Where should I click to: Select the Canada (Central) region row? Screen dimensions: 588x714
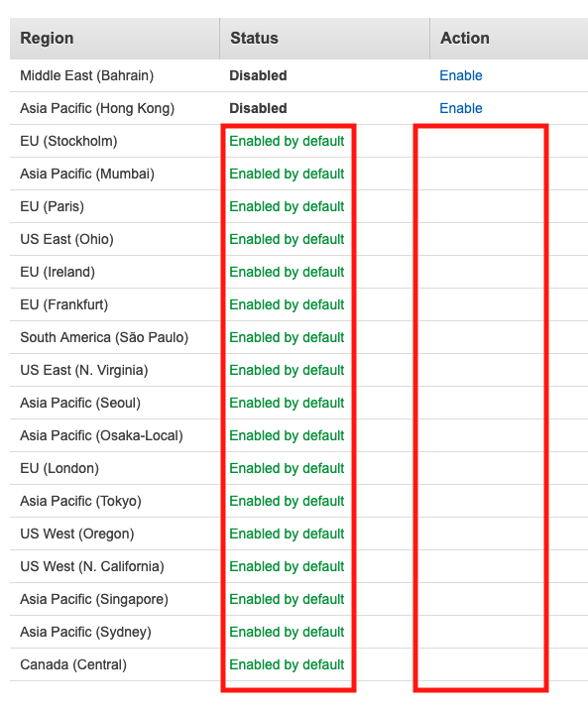[x=298, y=664]
